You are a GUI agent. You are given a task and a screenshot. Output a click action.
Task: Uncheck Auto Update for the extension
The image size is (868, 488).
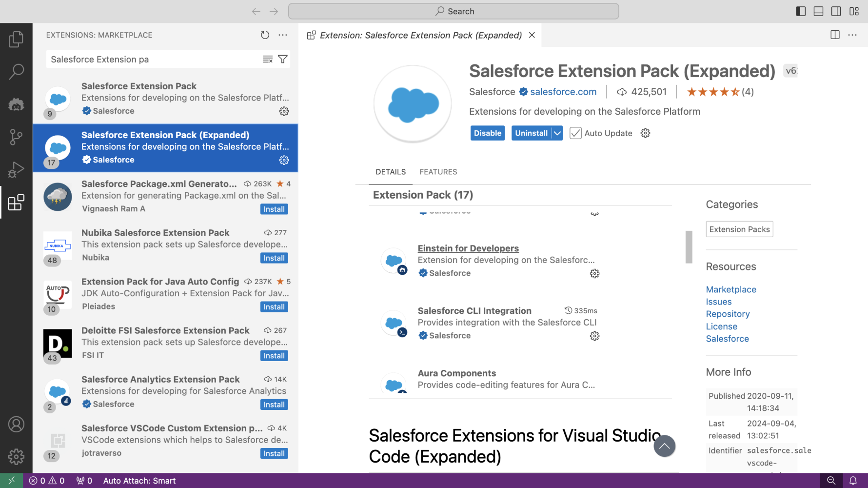[576, 133]
